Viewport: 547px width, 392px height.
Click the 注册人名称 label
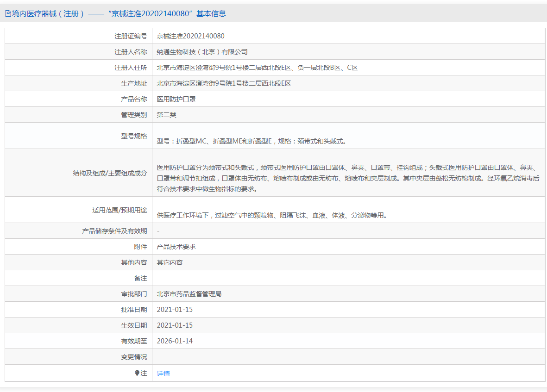point(131,52)
